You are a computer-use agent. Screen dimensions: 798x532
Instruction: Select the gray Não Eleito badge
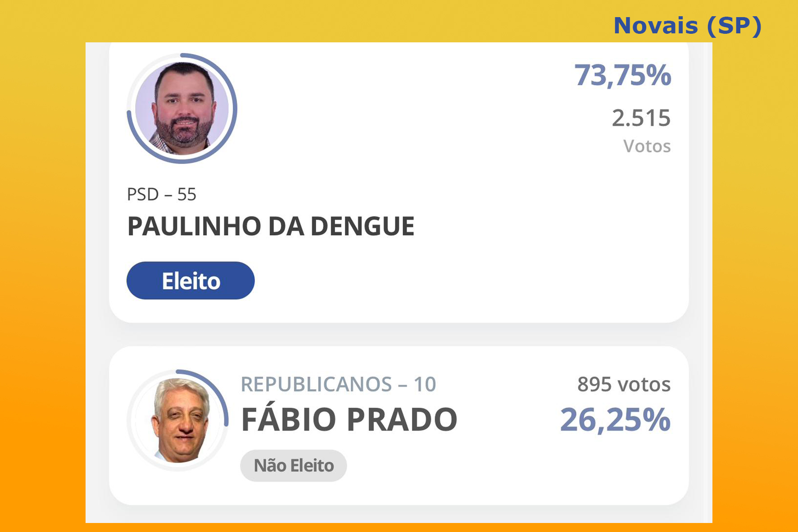click(x=294, y=465)
